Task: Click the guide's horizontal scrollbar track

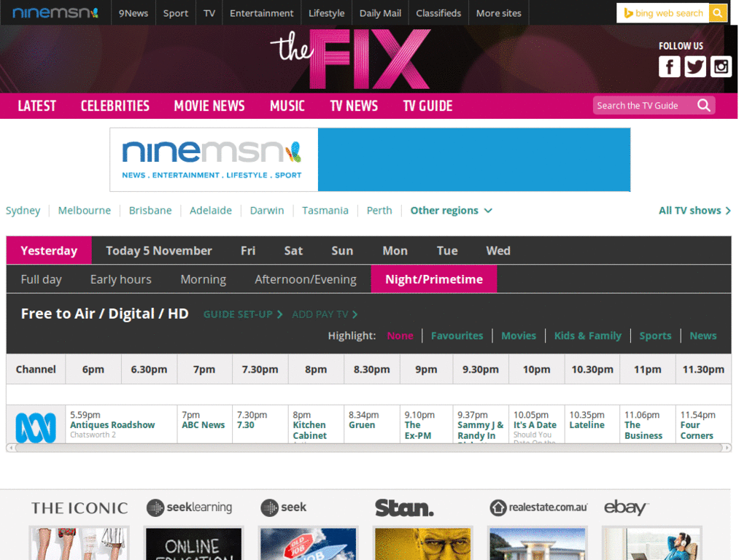Action: [368, 448]
